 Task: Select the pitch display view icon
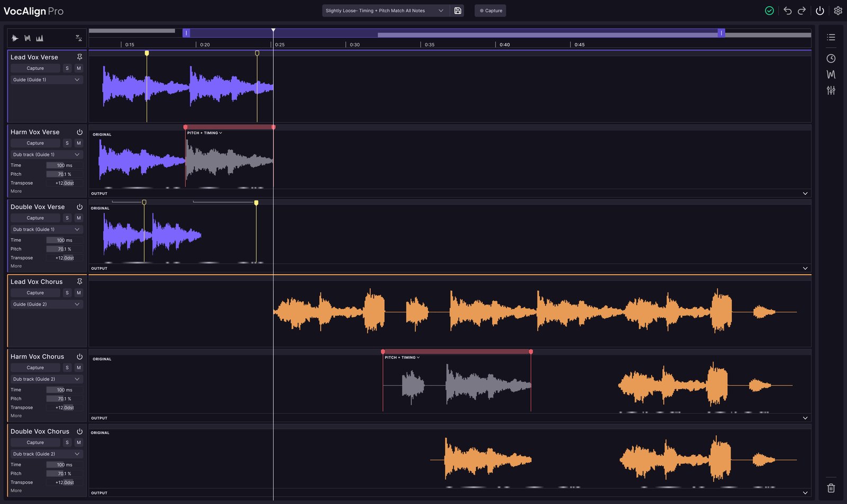pyautogui.click(x=28, y=38)
